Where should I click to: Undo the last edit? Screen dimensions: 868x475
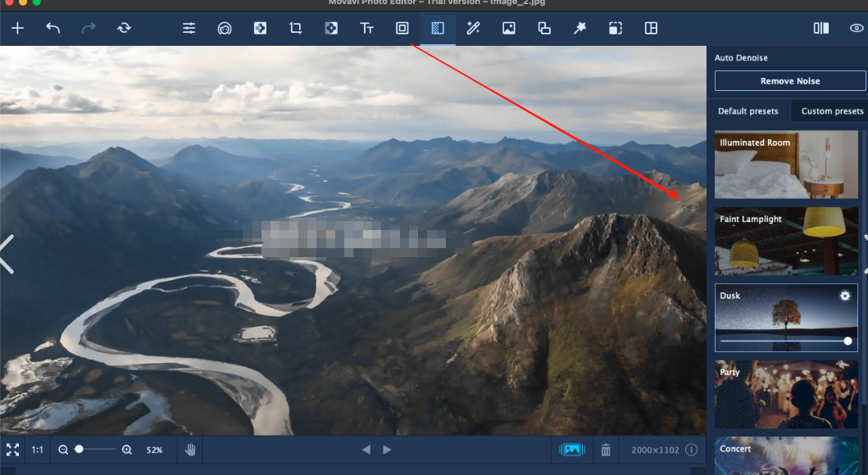[x=53, y=28]
